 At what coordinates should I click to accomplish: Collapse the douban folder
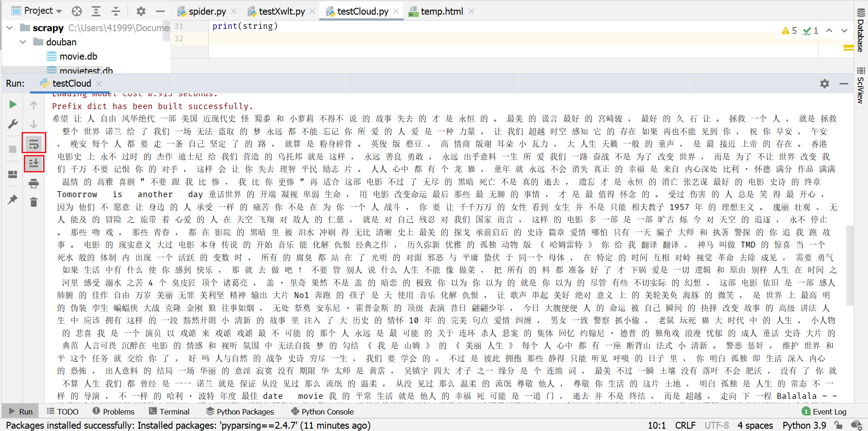(x=23, y=42)
